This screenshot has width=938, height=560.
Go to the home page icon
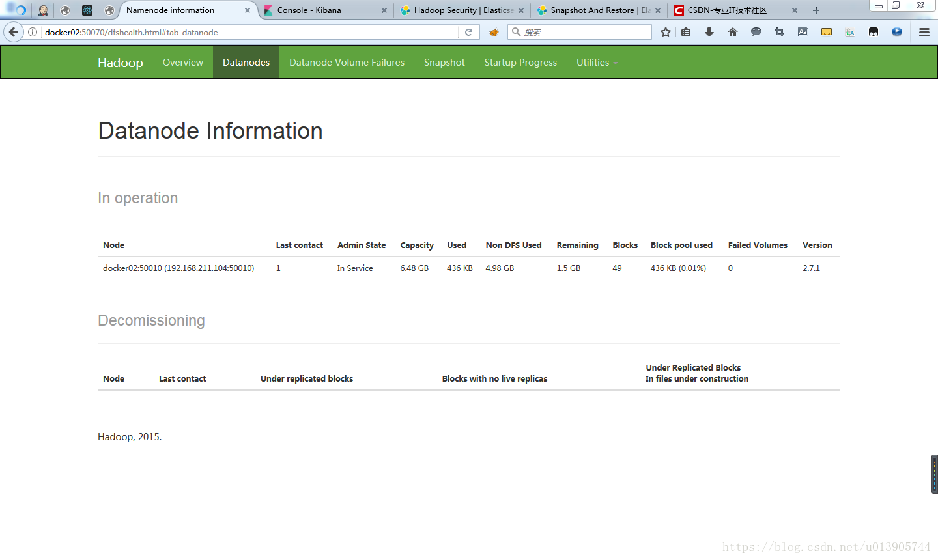(x=733, y=32)
